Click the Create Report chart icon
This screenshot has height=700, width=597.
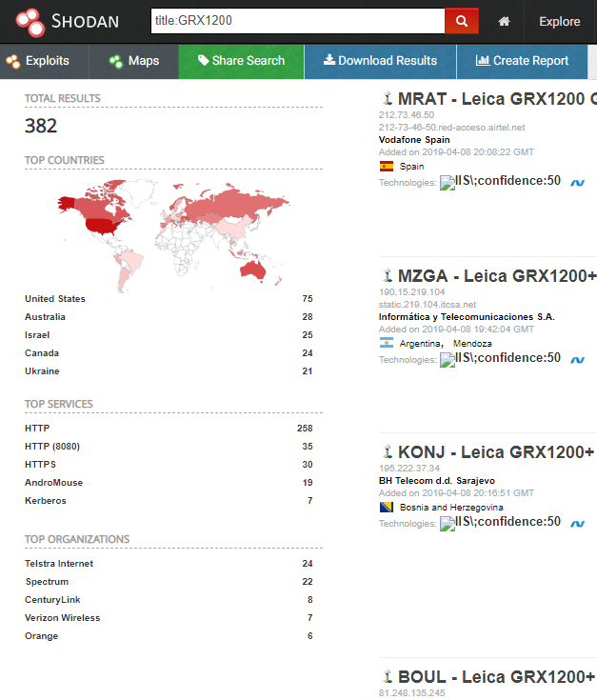coord(483,60)
